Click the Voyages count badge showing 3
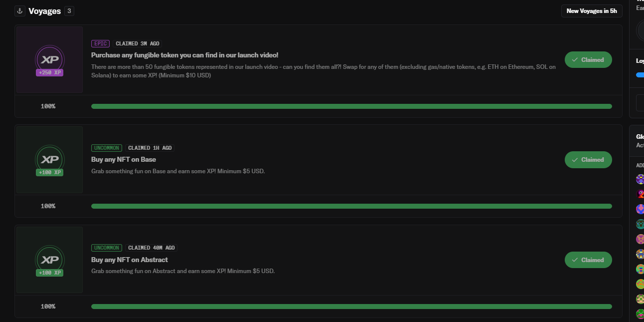This screenshot has width=644, height=322. [69, 11]
